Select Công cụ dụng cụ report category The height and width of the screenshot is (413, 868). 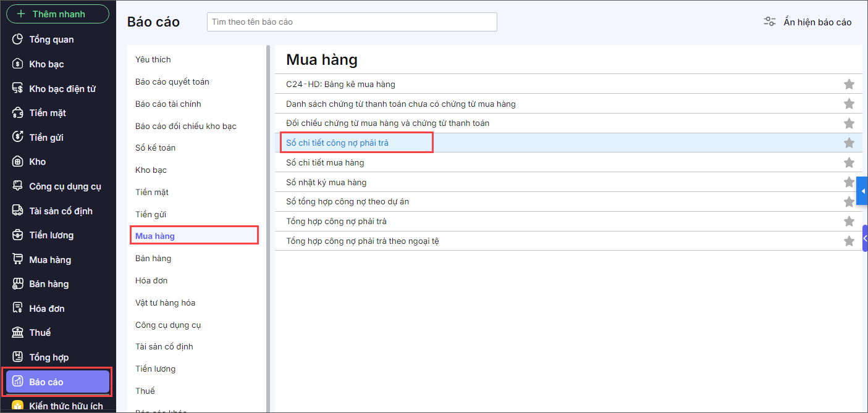(168, 325)
